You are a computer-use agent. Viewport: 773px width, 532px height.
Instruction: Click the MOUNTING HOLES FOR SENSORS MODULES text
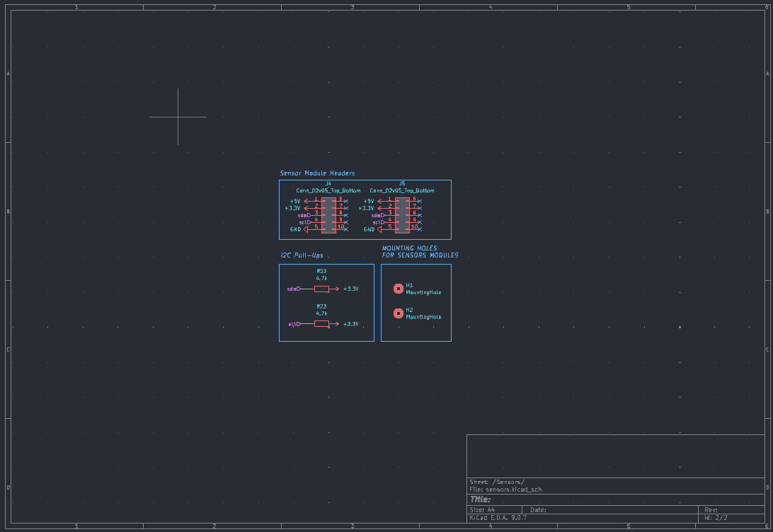[x=420, y=252]
